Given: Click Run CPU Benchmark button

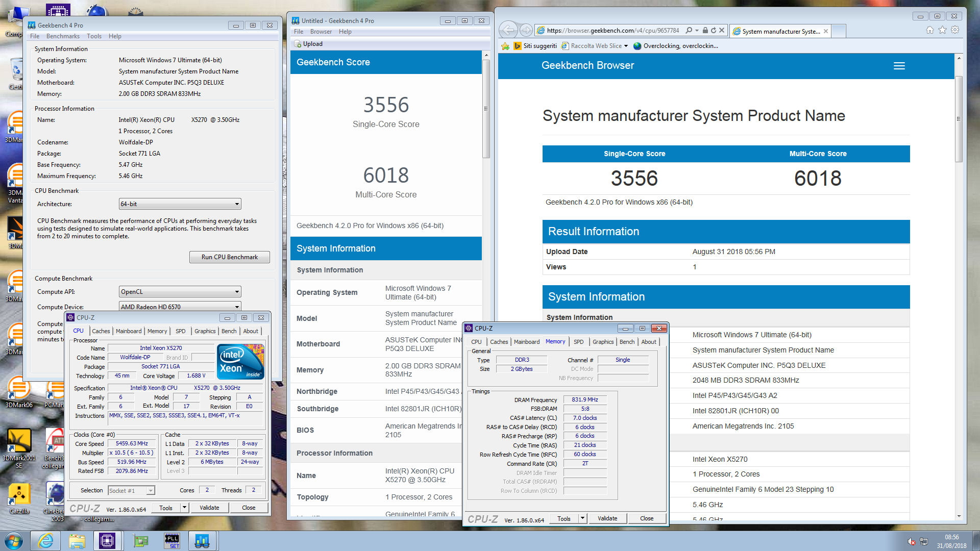Looking at the screenshot, I should point(229,257).
